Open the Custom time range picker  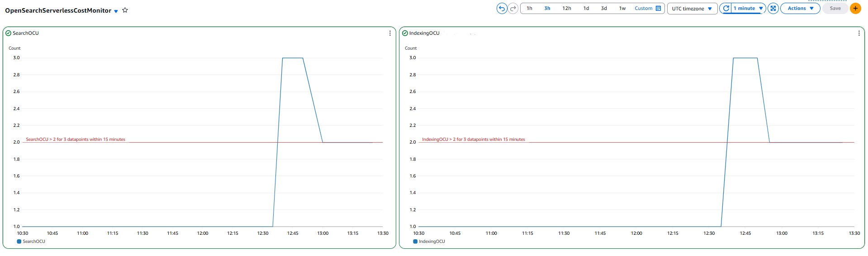pos(647,9)
